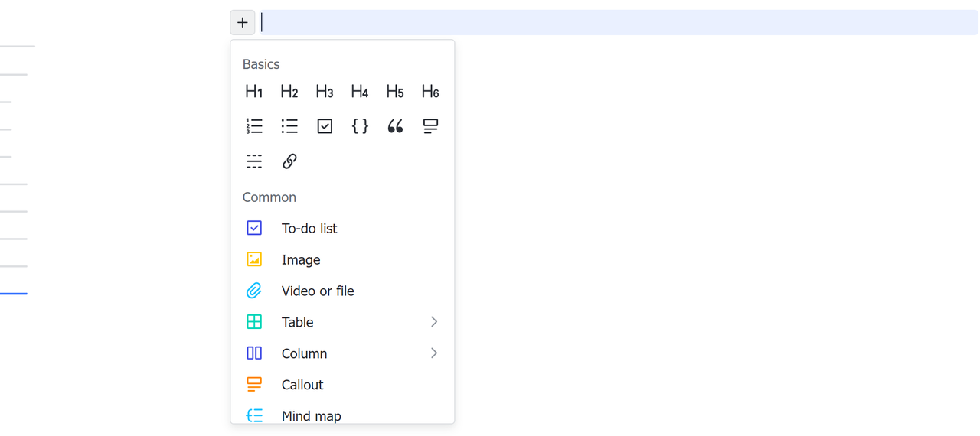This screenshot has width=980, height=436.
Task: Insert a bulleted list
Action: (x=289, y=126)
